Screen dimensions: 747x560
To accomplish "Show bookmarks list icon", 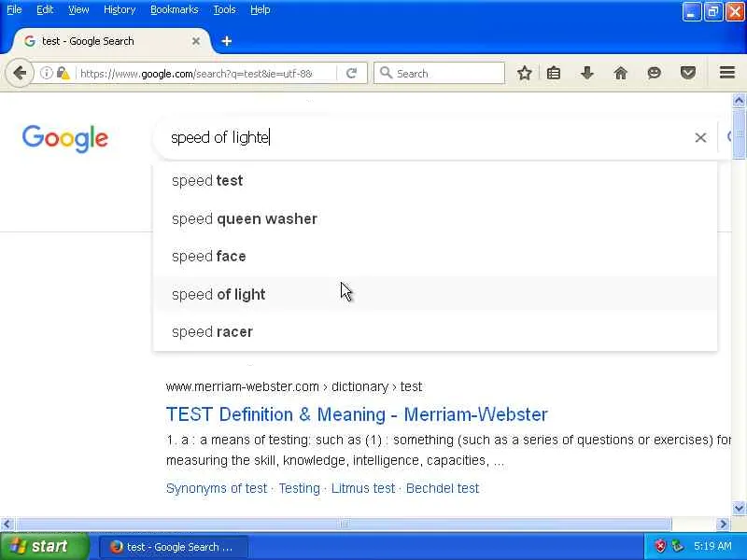I will (x=554, y=73).
